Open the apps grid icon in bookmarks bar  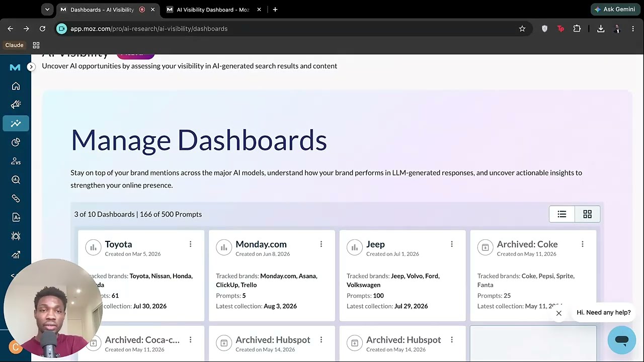pyautogui.click(x=36, y=45)
